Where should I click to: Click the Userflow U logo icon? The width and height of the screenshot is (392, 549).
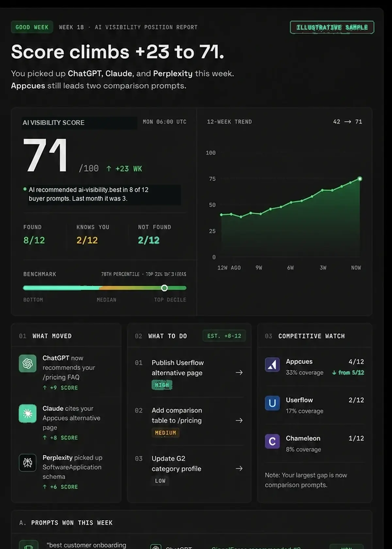point(272,403)
